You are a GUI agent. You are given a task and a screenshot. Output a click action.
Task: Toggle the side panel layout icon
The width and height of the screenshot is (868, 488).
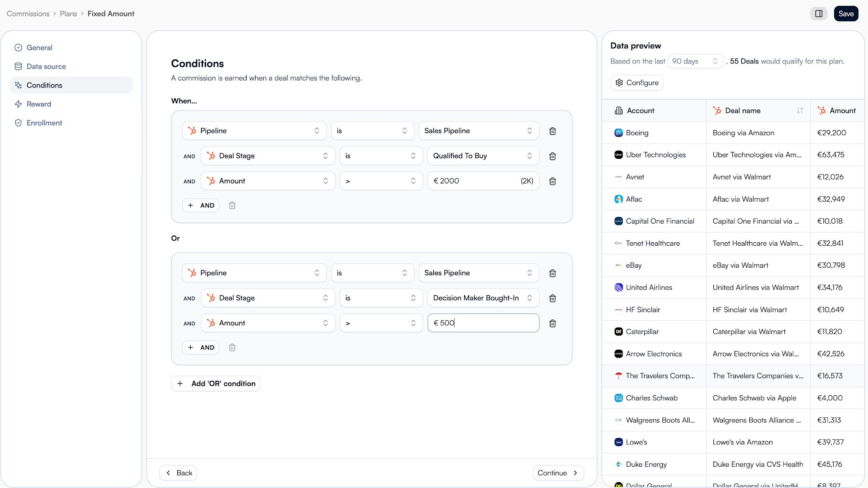coord(818,14)
